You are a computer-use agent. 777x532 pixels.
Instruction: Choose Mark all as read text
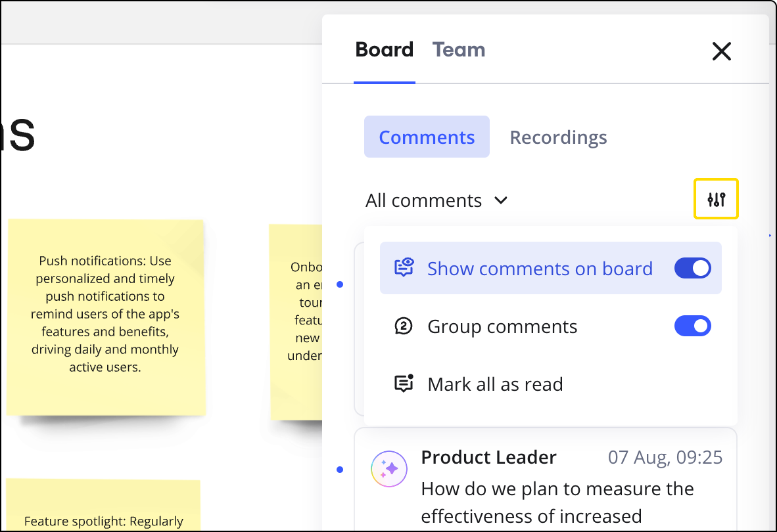[x=495, y=384]
